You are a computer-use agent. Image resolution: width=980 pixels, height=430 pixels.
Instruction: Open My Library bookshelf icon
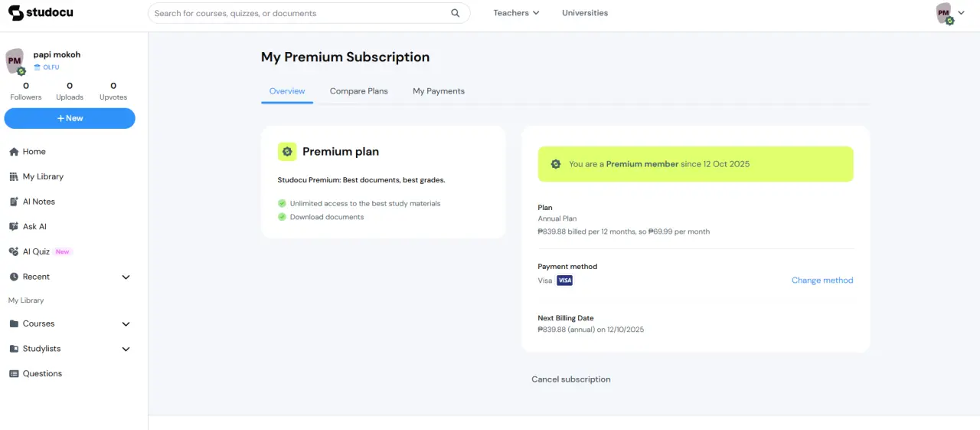click(x=14, y=176)
